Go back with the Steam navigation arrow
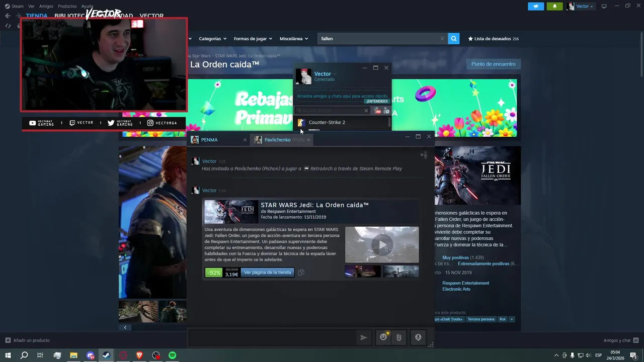The width and height of the screenshot is (644, 362). [x=7, y=16]
